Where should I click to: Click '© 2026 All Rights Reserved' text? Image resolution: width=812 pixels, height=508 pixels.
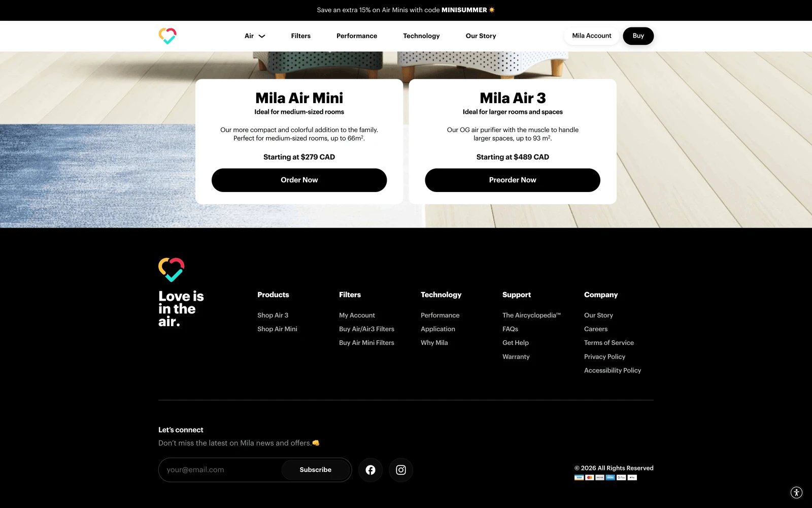click(x=614, y=468)
